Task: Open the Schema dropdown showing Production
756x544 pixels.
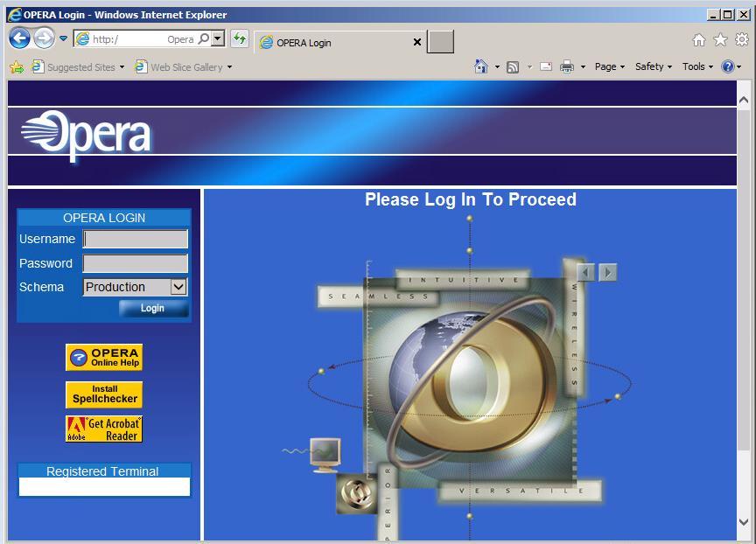Action: click(136, 287)
